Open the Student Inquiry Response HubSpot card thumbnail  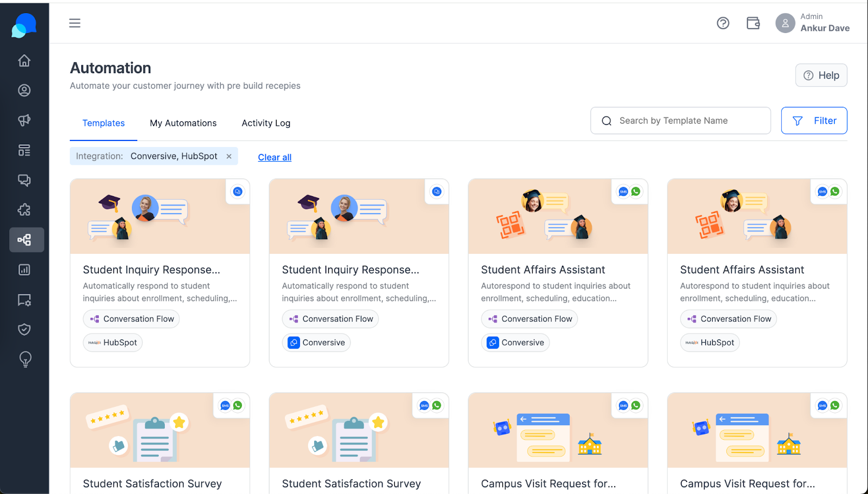click(x=160, y=216)
